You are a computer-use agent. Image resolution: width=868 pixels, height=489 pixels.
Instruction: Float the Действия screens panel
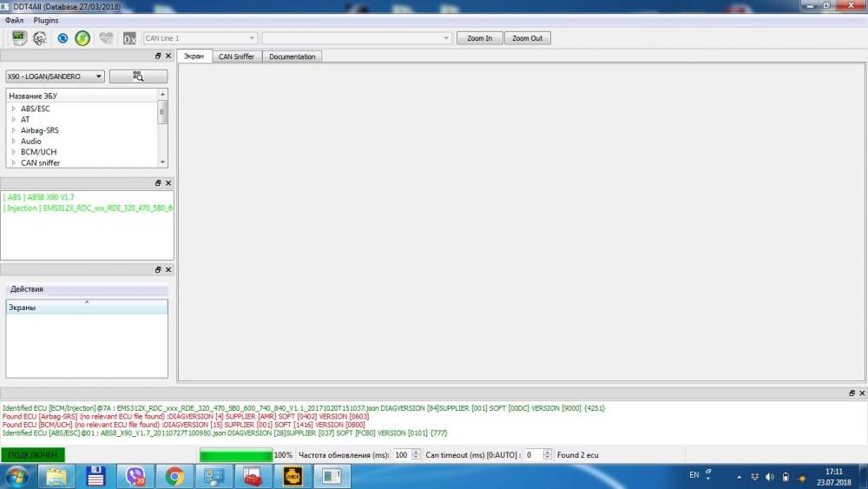pos(158,270)
